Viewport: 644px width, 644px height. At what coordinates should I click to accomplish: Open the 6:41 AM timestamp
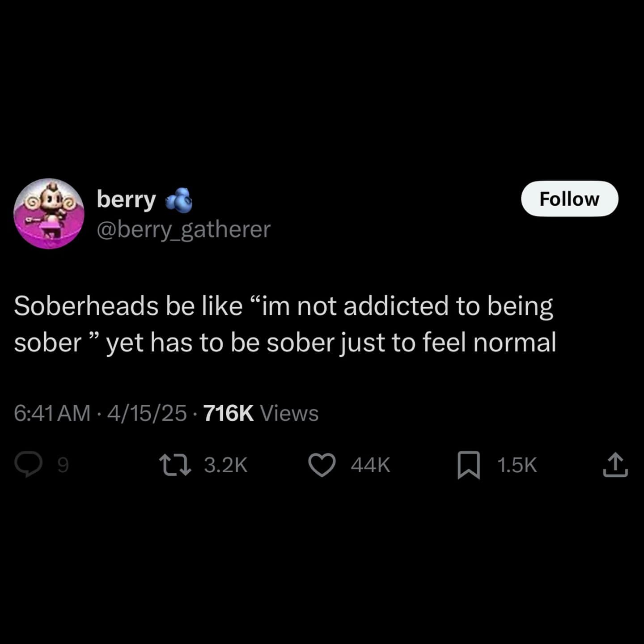(52, 413)
